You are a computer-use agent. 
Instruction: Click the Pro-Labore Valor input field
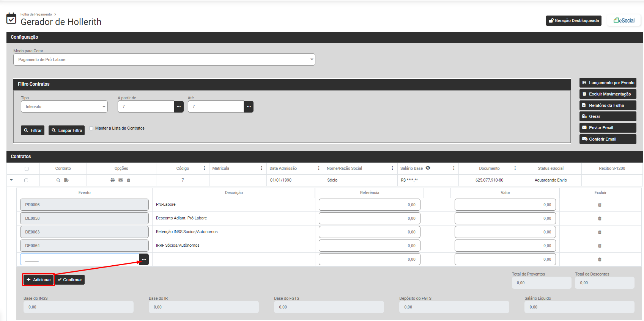[505, 205]
